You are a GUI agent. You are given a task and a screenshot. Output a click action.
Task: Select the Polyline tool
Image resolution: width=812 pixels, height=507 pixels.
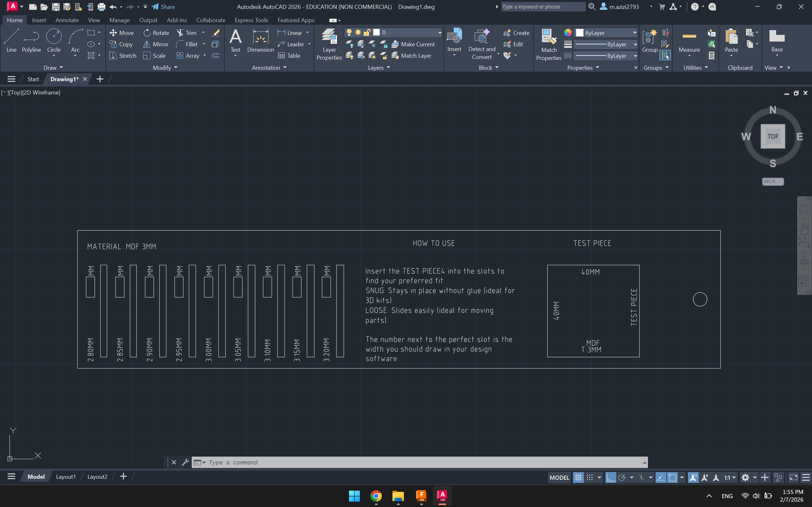pyautogui.click(x=31, y=42)
